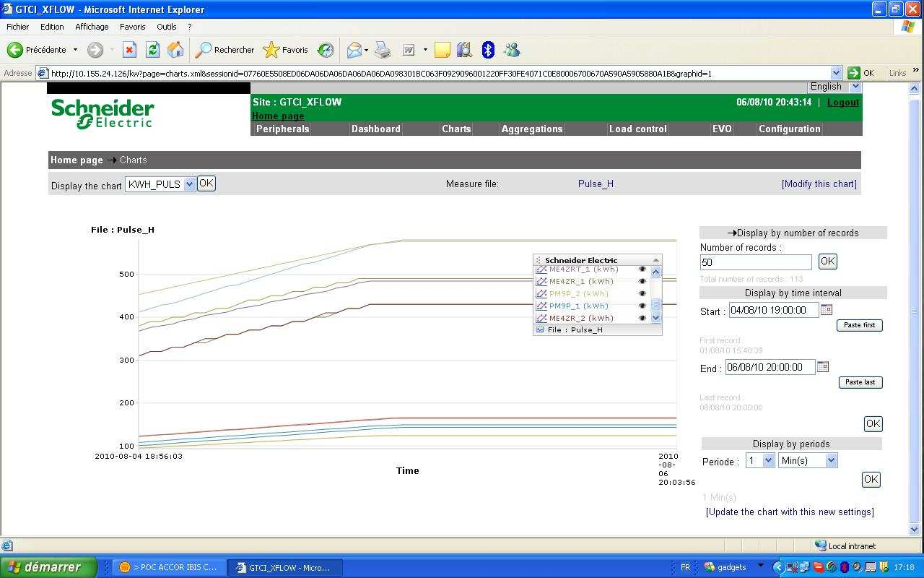Open the Edition menu
Viewport: 924px width, 578px height.
tap(52, 27)
